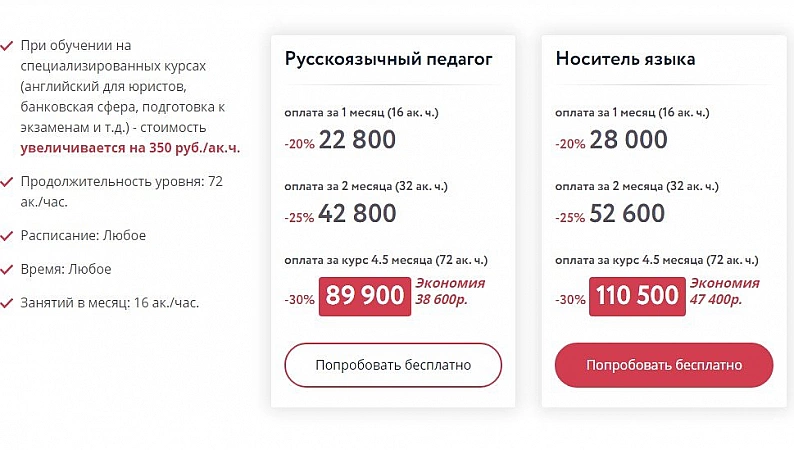
Task: Click the 42 800 two-month price
Action: coord(358,214)
